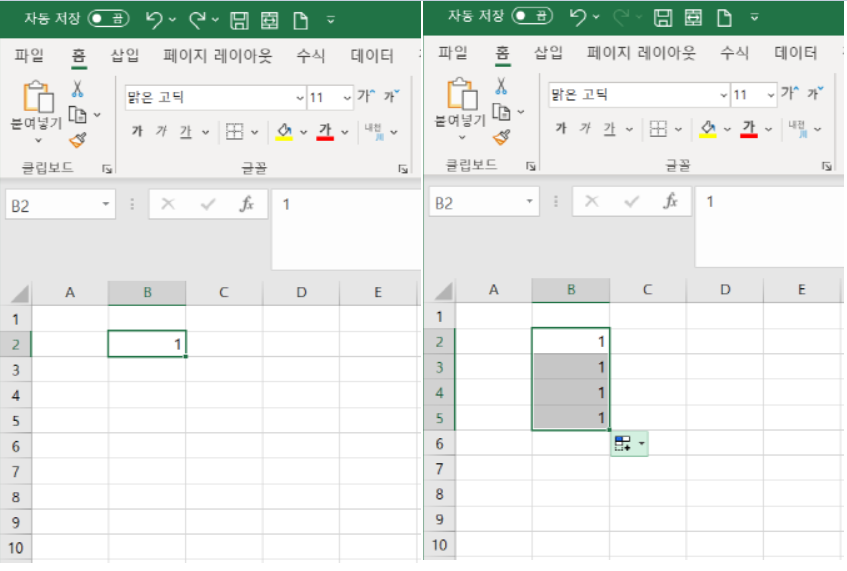Open Auto Fill Options button below B5

pyautogui.click(x=629, y=444)
